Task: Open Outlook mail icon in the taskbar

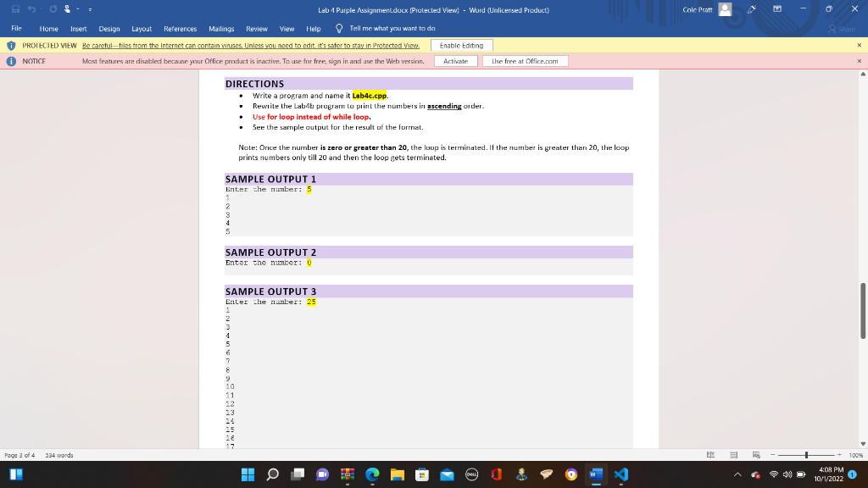Action: tap(447, 475)
